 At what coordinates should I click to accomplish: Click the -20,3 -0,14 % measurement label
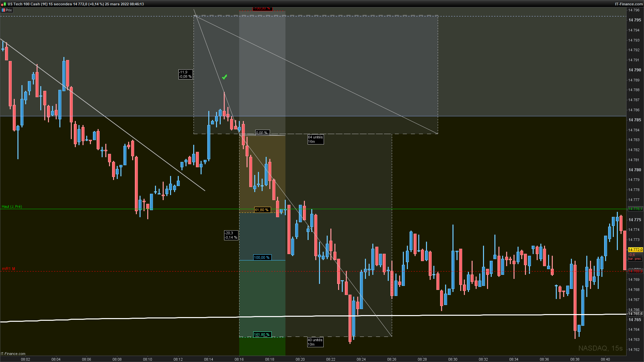pos(231,235)
